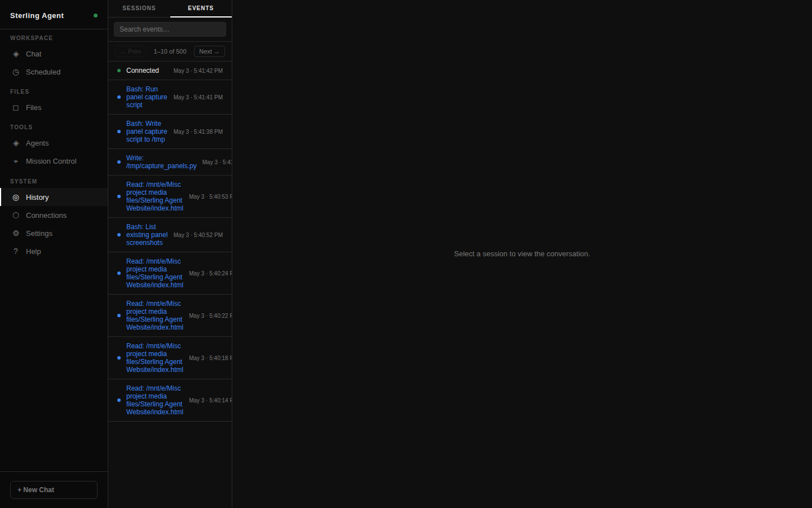Click timestamp 'May 3 · 5:41:41 PM'
Image resolution: width=812 pixels, height=508 pixels.
198,97
